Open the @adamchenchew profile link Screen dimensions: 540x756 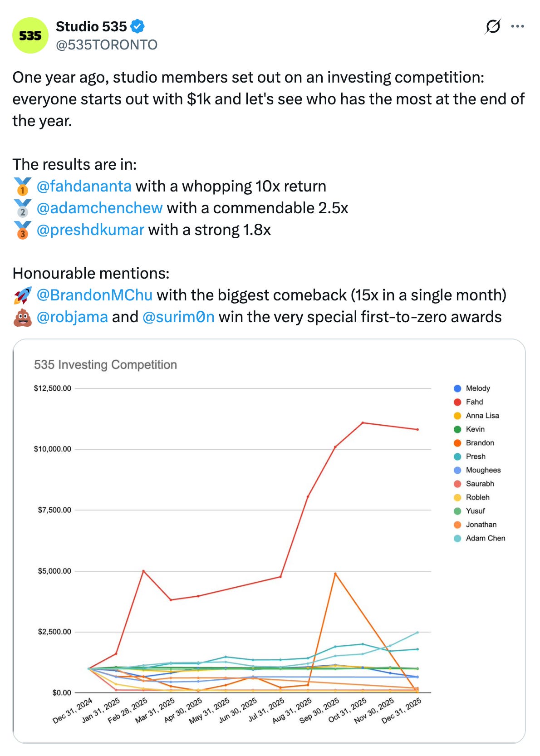pos(99,208)
